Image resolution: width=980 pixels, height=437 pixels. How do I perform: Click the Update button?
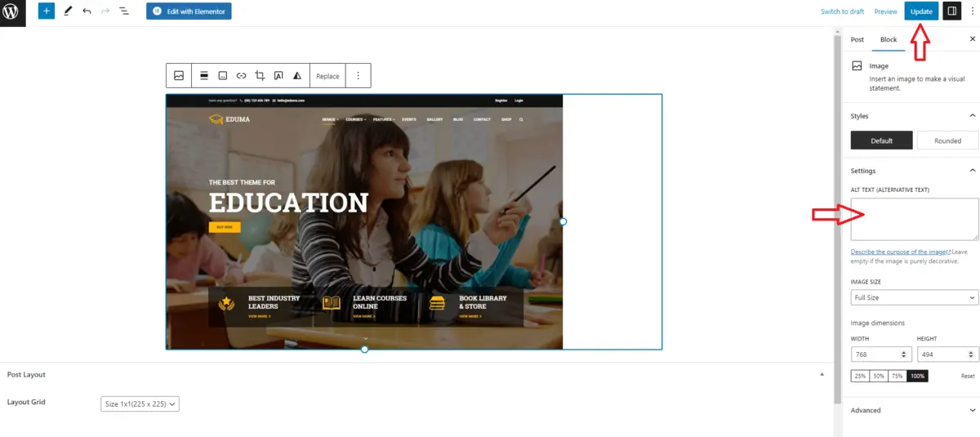pos(921,11)
